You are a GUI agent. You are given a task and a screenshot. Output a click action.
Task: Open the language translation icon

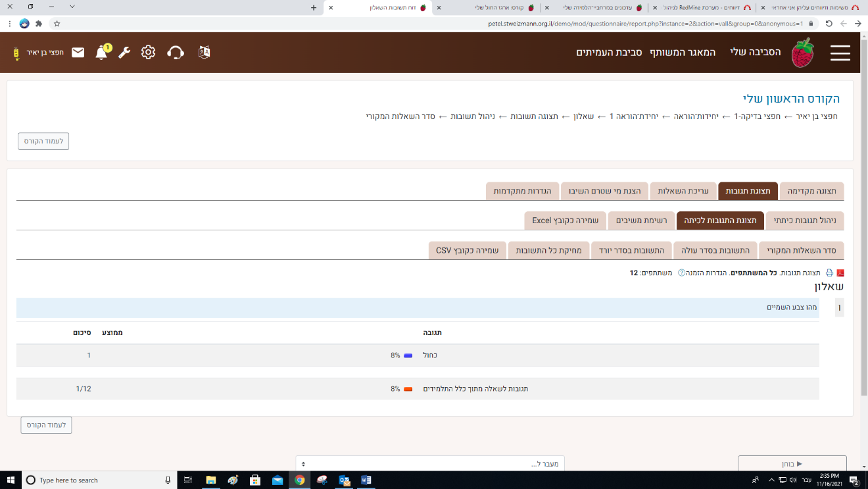coord(204,53)
